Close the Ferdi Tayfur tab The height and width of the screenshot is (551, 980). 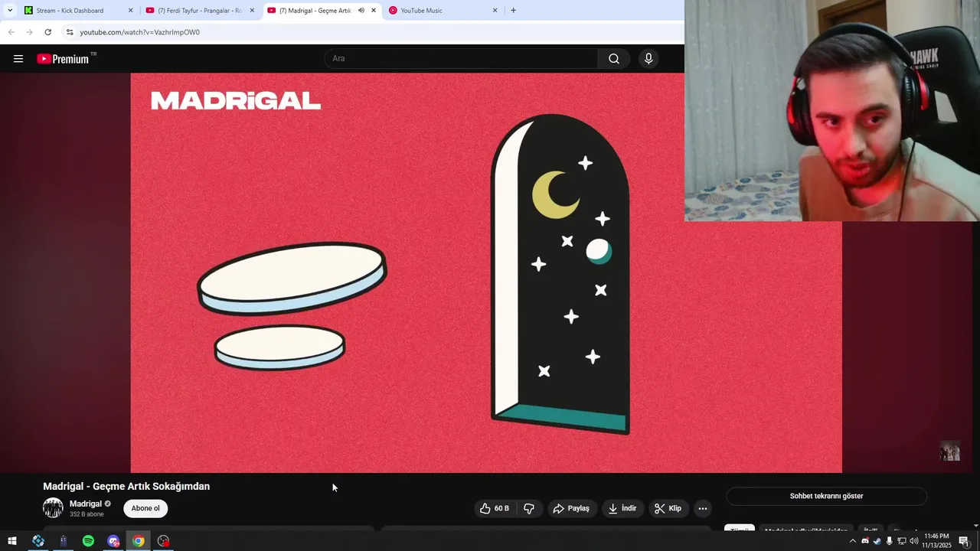(252, 11)
